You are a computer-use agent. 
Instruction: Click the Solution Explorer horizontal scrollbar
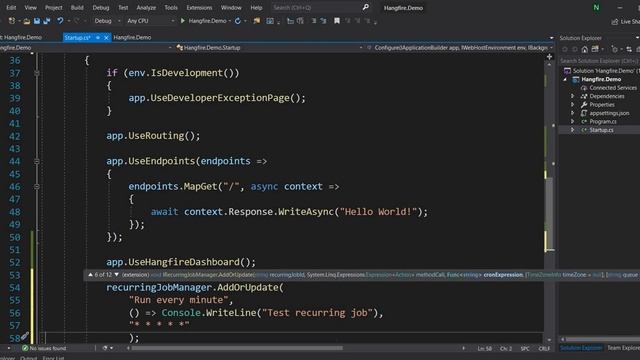click(x=603, y=339)
